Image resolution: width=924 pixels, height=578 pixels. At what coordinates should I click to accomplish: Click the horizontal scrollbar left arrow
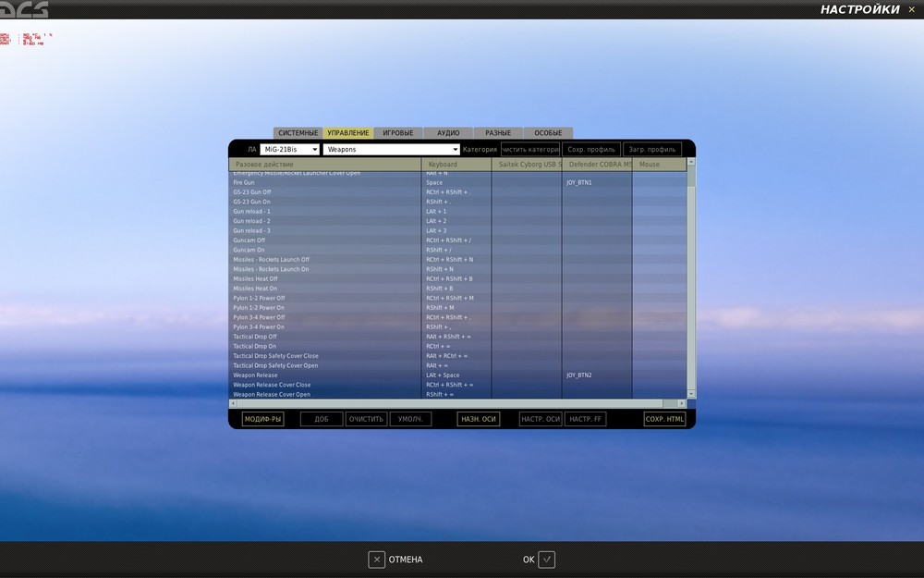tap(233, 403)
